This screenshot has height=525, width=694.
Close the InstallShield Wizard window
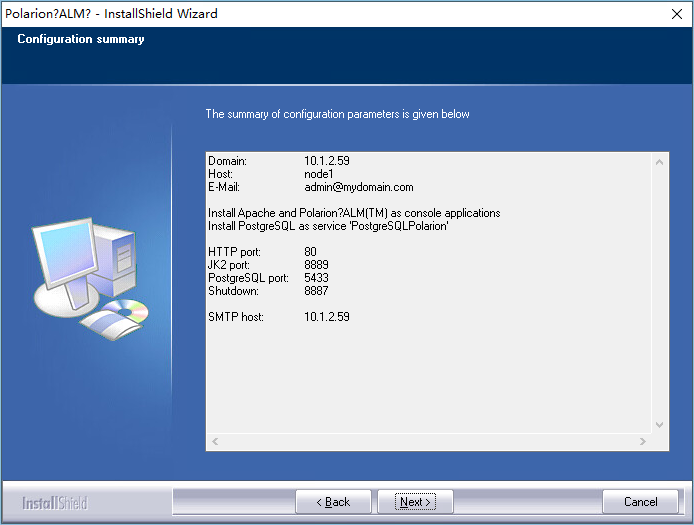tap(677, 14)
